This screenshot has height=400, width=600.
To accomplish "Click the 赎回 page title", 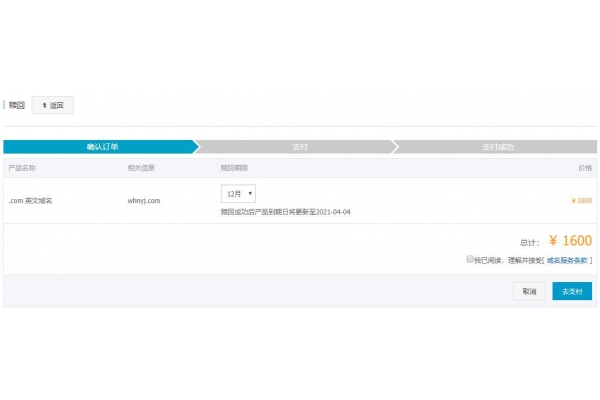I will (x=16, y=105).
